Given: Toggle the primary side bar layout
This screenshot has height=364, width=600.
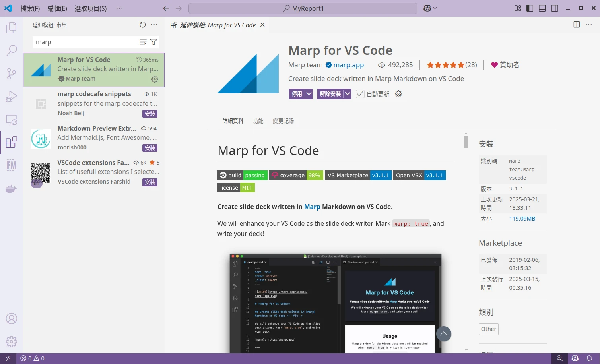Looking at the screenshot, I should 530,8.
